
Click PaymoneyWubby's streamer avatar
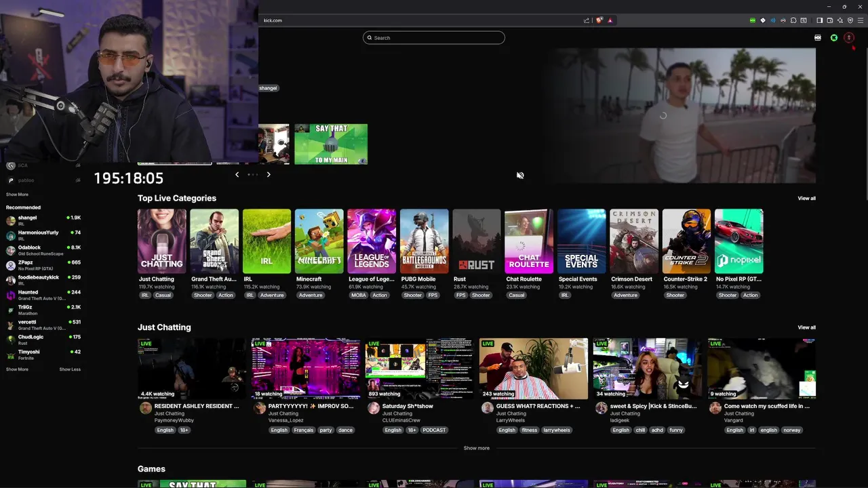tap(145, 408)
